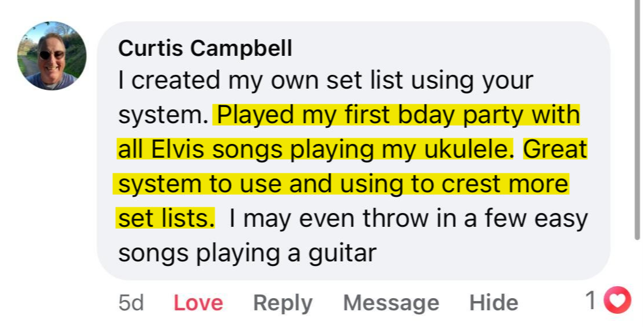Click the highlighted text "Played my first bday party with"
The width and height of the screenshot is (644, 327).
tap(398, 115)
